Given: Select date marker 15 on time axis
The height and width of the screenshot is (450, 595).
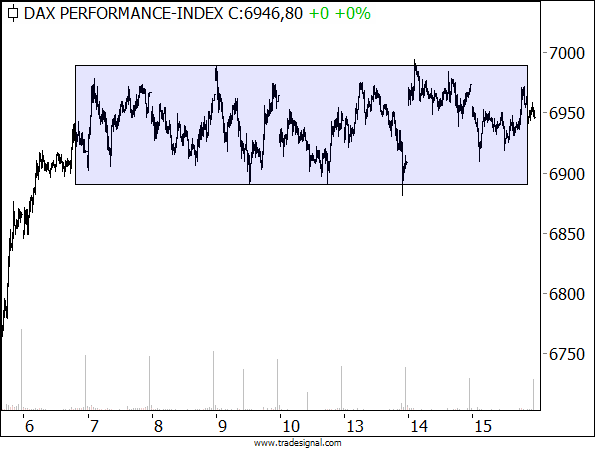Looking at the screenshot, I should [x=483, y=426].
